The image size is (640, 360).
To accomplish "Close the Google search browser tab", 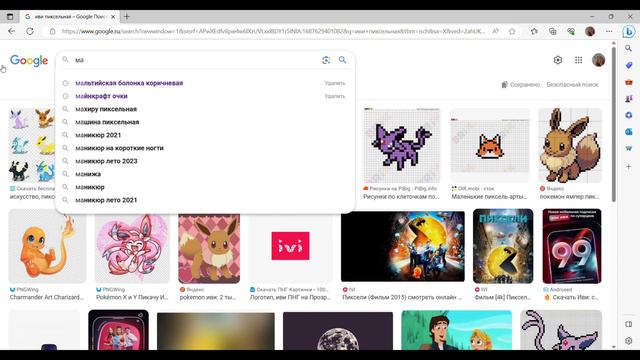I will [x=113, y=17].
